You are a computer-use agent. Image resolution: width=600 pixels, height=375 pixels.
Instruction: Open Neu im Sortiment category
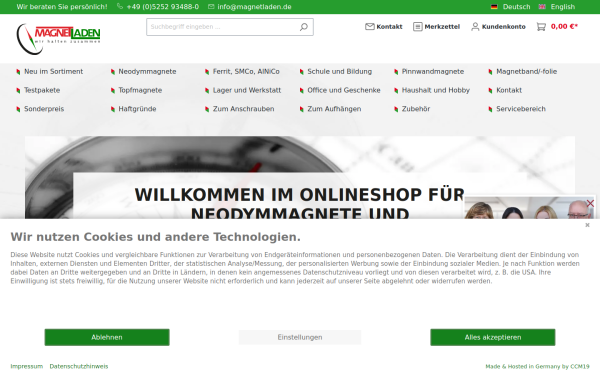(53, 72)
